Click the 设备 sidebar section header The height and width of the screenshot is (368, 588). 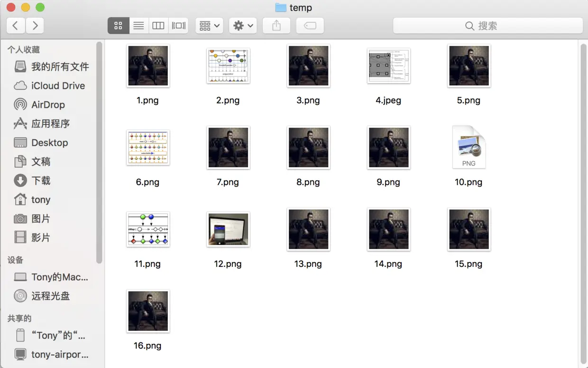[x=15, y=260]
